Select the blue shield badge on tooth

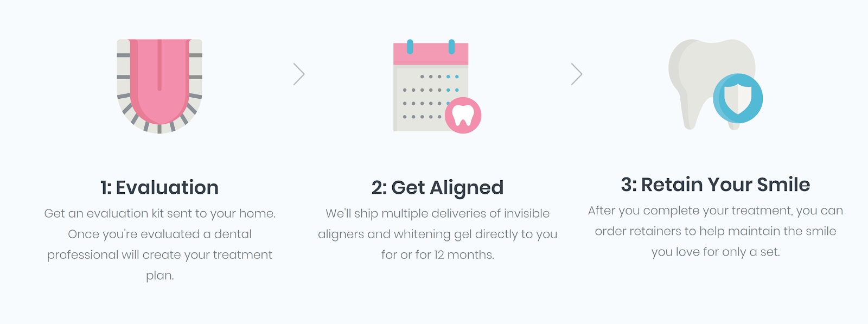pos(738,98)
